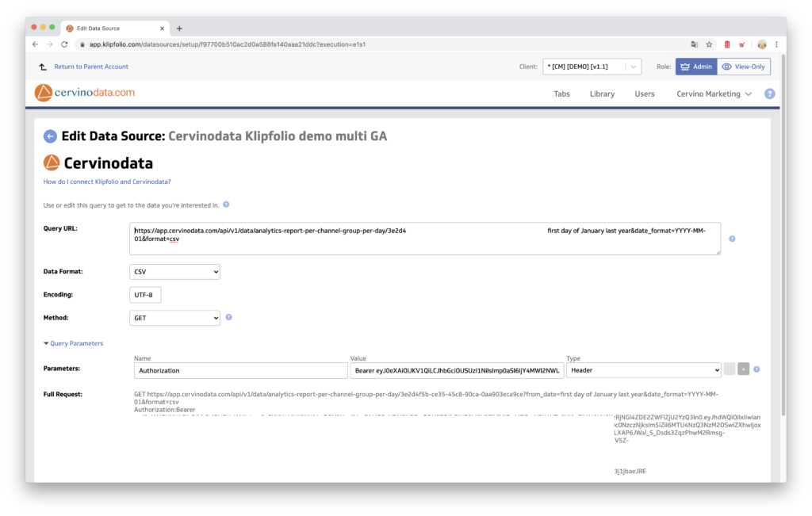Viewport: 812px width, 516px height.
Task: Expand the Cervino Marketing account menu
Action: 714,94
